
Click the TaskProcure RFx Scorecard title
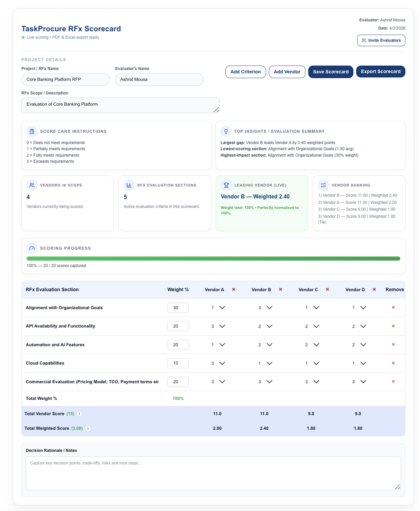coord(71,29)
